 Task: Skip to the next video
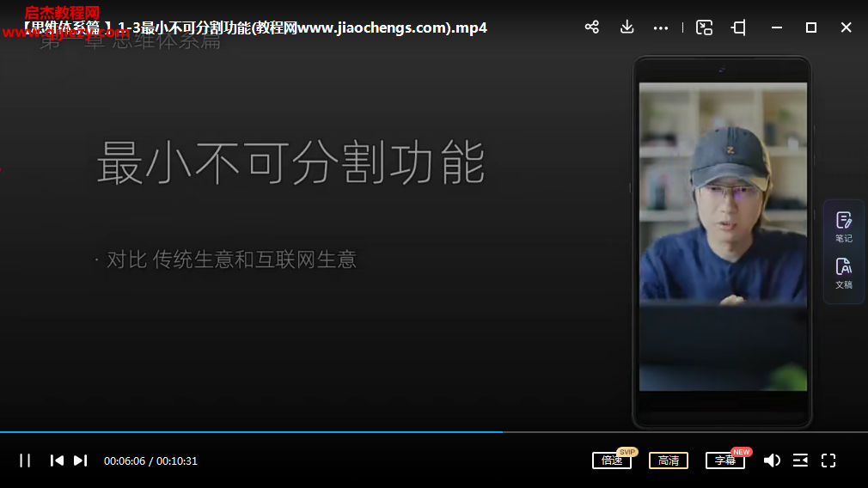click(80, 461)
